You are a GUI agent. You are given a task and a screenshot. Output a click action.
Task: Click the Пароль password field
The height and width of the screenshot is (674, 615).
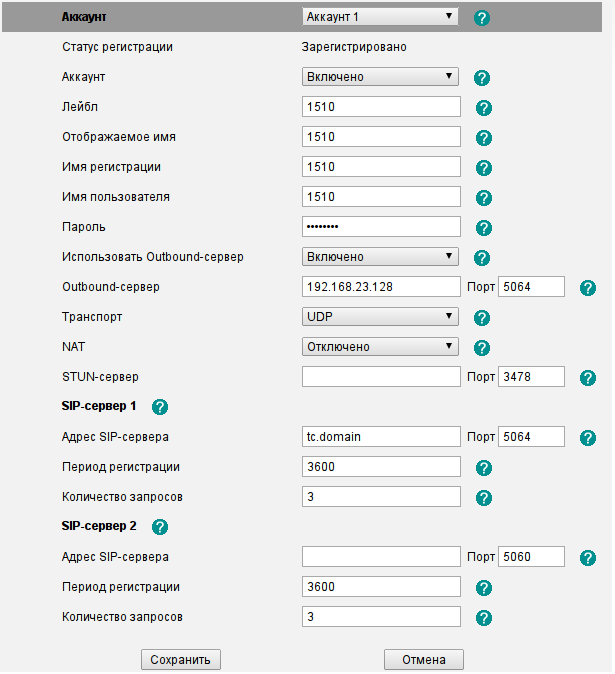(x=380, y=227)
